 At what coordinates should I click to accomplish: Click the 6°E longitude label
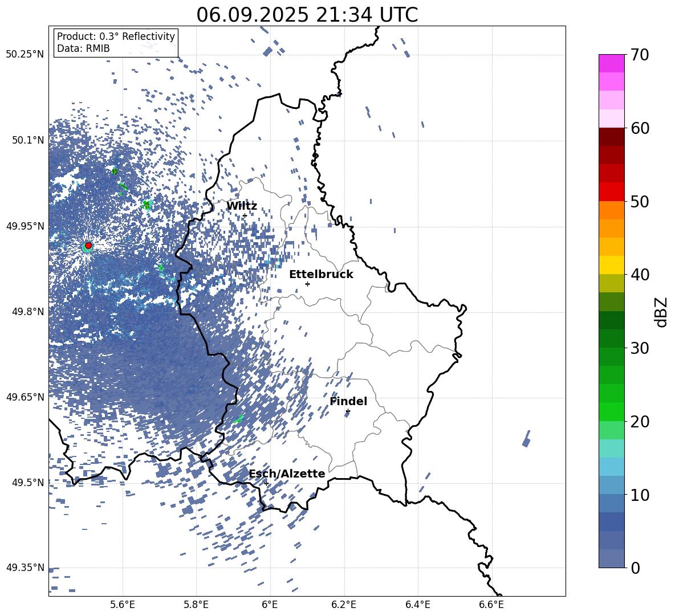pos(270,605)
